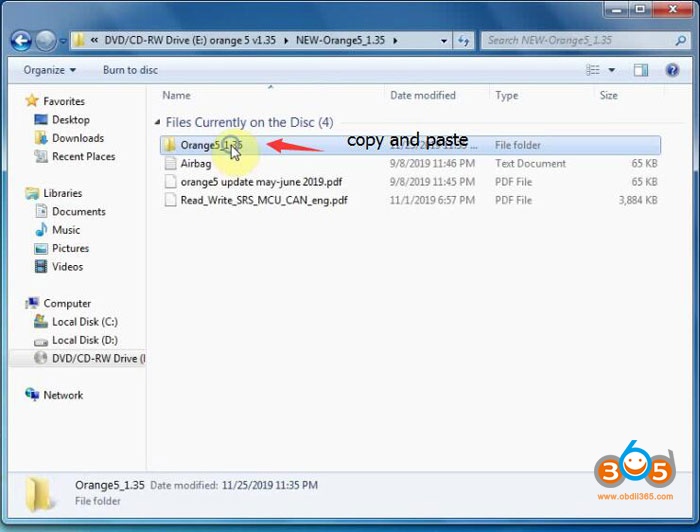Open Recent Places under Favorites

click(x=83, y=157)
